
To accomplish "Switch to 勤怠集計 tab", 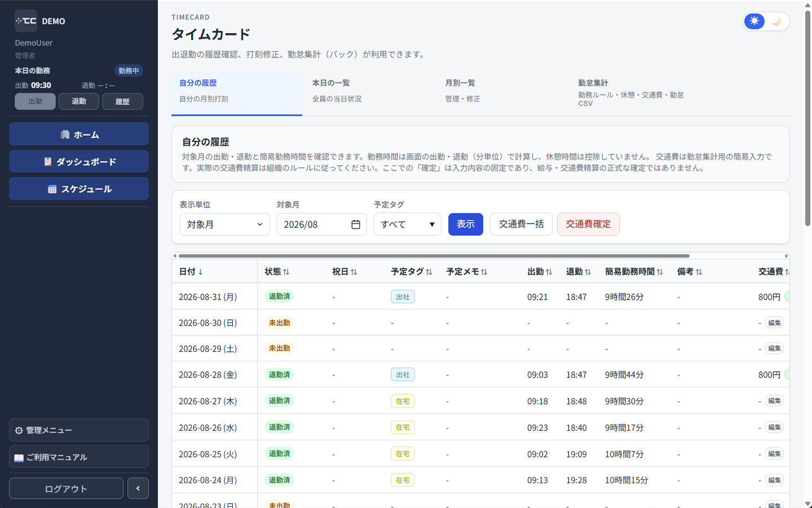I will [635, 93].
